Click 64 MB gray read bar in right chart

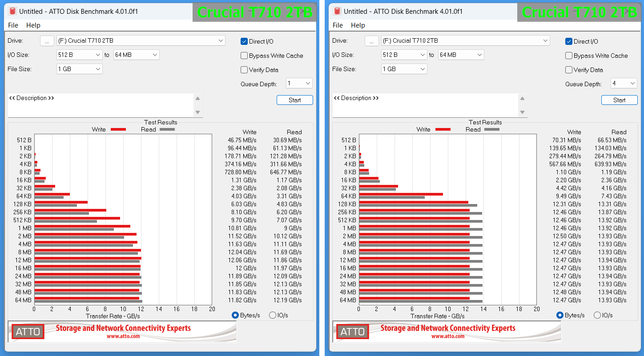tap(421, 301)
